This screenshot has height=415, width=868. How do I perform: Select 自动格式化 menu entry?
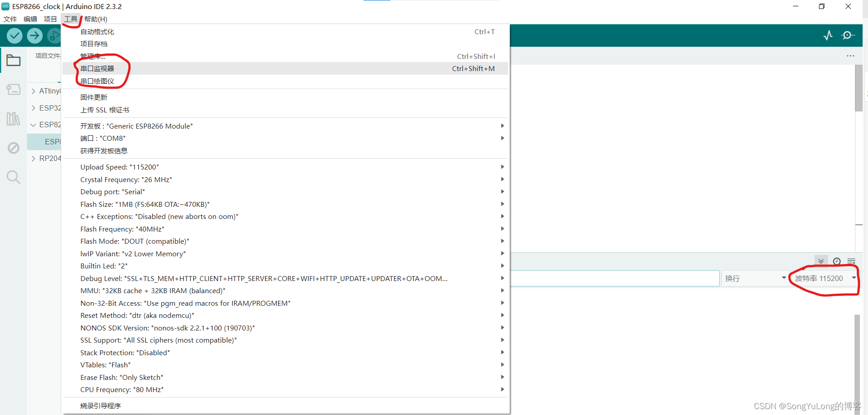(x=285, y=31)
